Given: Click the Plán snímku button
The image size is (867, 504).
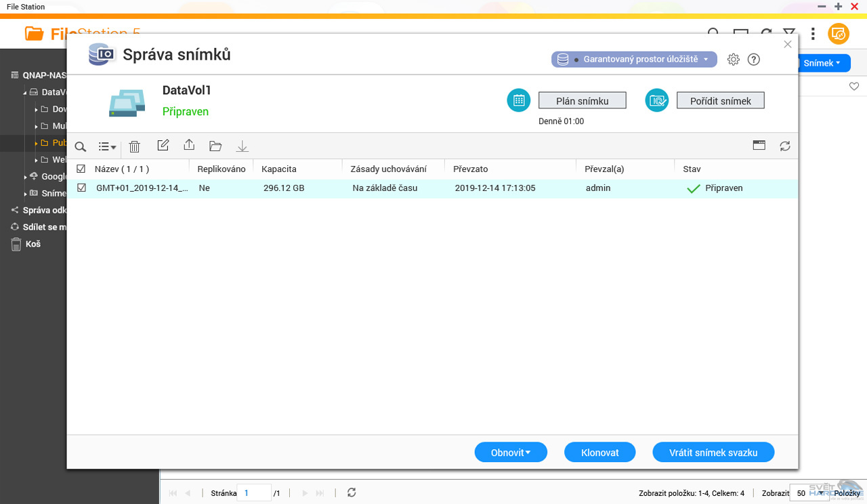Looking at the screenshot, I should [582, 101].
